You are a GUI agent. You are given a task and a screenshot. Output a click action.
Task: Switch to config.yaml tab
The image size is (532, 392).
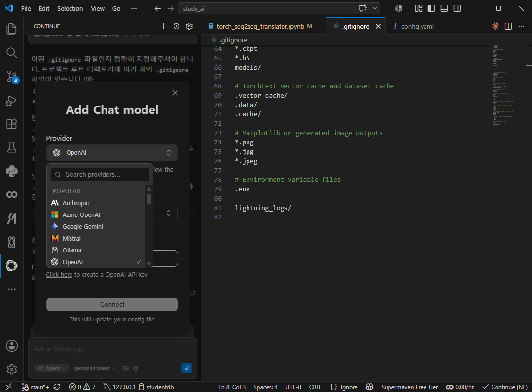417,26
